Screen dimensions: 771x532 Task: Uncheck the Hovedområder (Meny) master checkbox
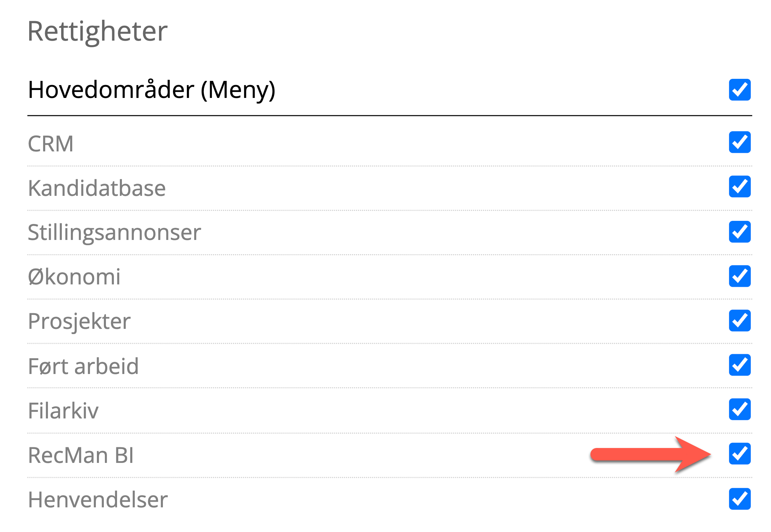(x=740, y=90)
